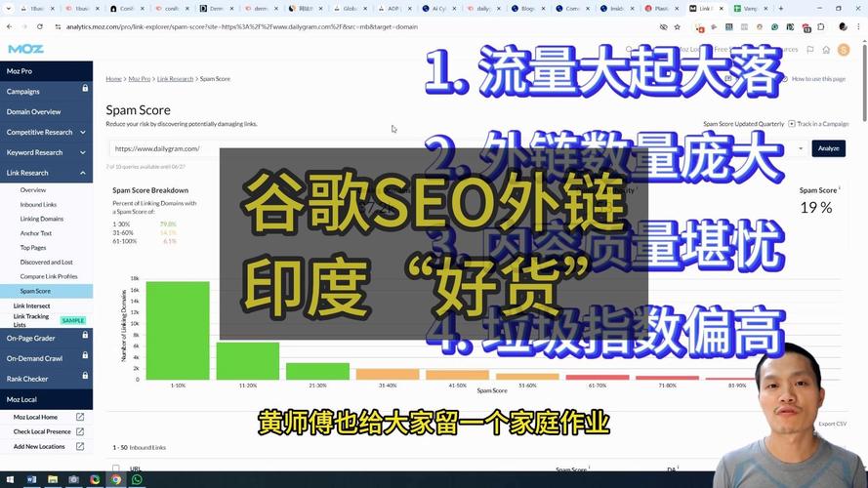The height and width of the screenshot is (488, 868).
Task: Open external link icon for Moz Local Home
Action: click(x=80, y=417)
